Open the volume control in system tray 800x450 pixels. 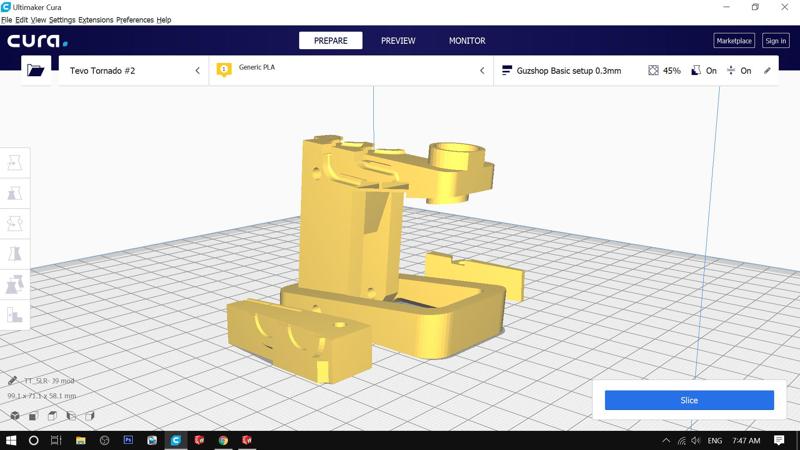pos(696,440)
